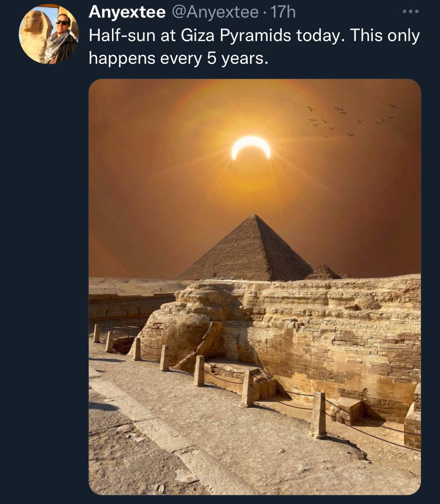Click the word 'Pyramids' in tweet text
Screen dimensions: 440x504
coord(255,35)
